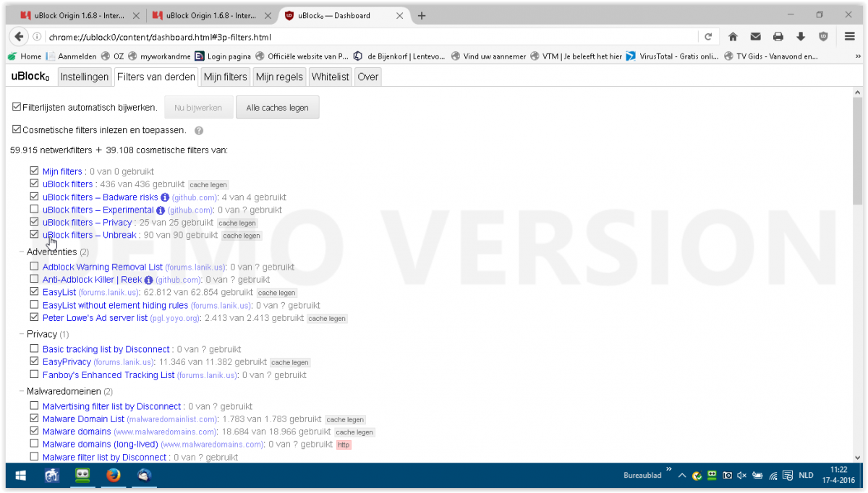Open the Windows Start menu
Image resolution: width=868 pixels, height=493 pixels.
[20, 476]
